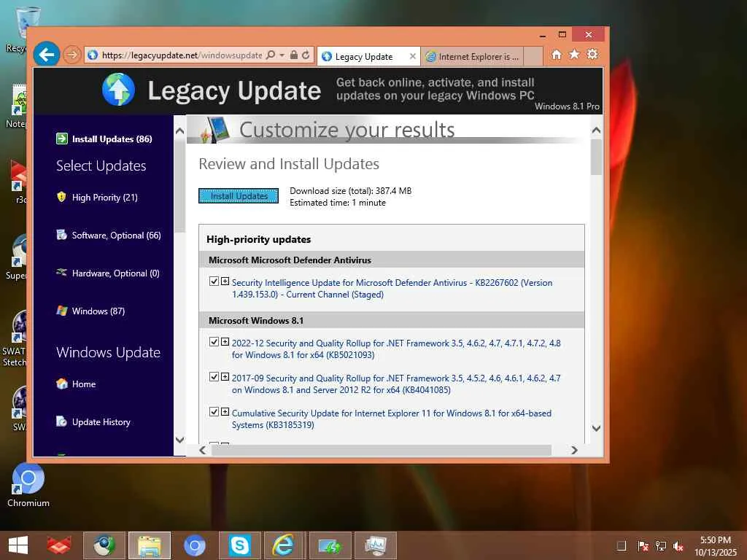Screen dimensions: 747x560
Task: Click the shield icon for High Priority
Action: (x=61, y=197)
